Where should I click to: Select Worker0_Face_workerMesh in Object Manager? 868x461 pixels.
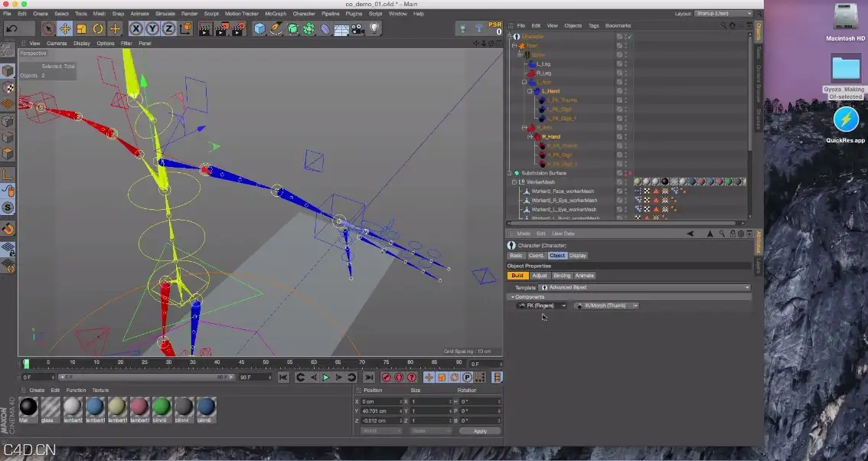563,191
